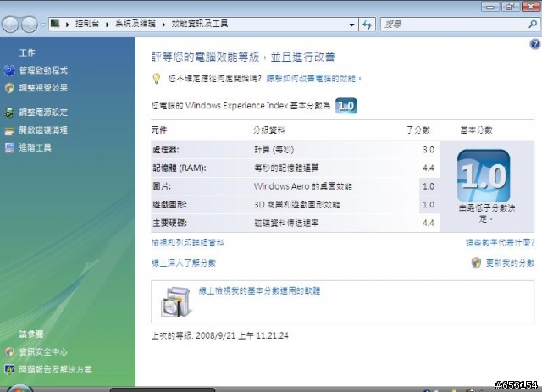Restore down the window
The image size is (542, 392).
[x=511, y=7]
